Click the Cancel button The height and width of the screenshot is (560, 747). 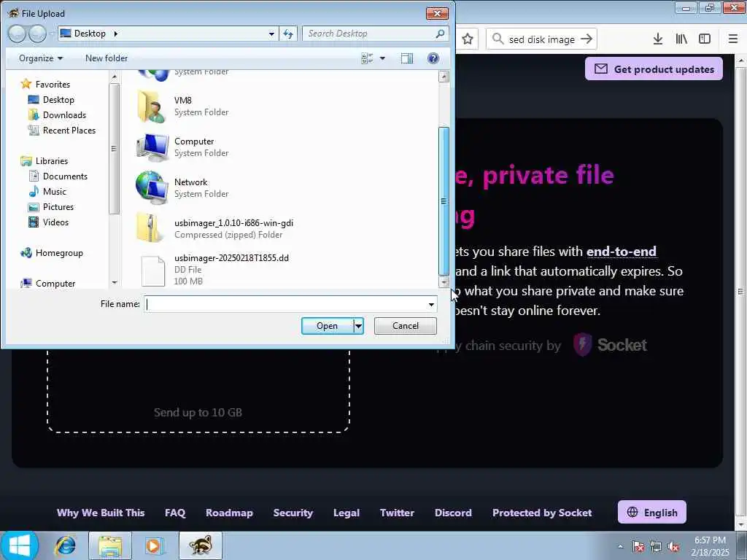coord(406,326)
